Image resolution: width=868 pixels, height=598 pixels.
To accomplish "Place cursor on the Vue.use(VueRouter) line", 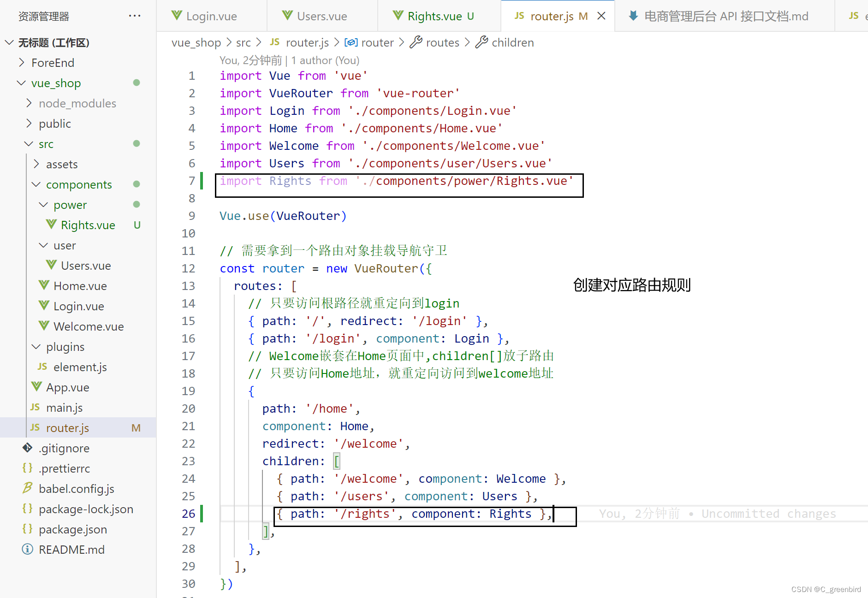I will [x=283, y=216].
